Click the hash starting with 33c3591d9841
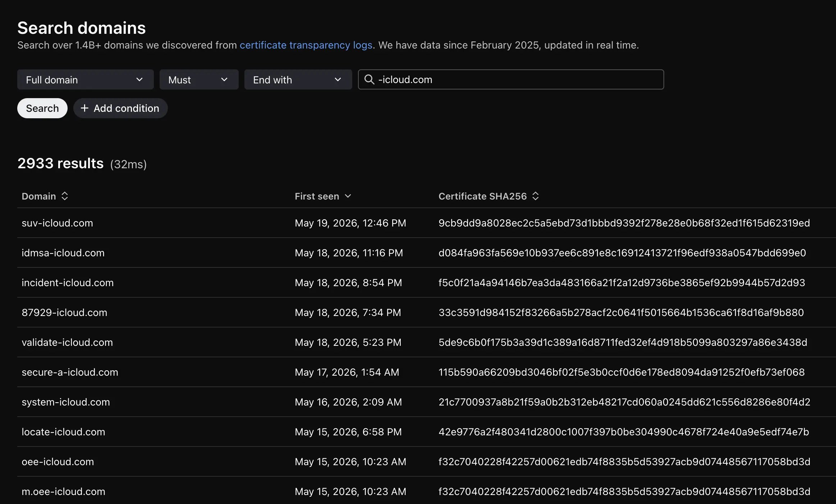 tap(621, 312)
